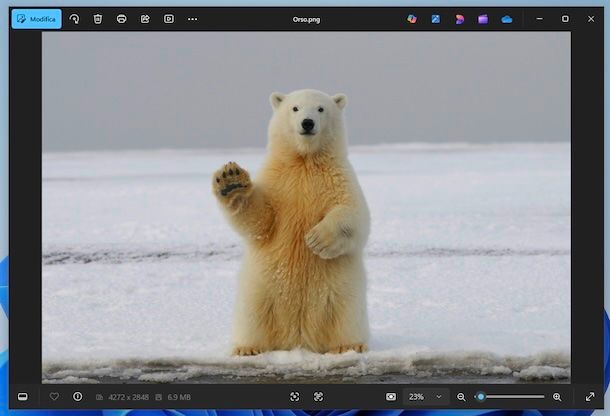
Task: Open the three-dots more options menu
Action: pos(192,19)
